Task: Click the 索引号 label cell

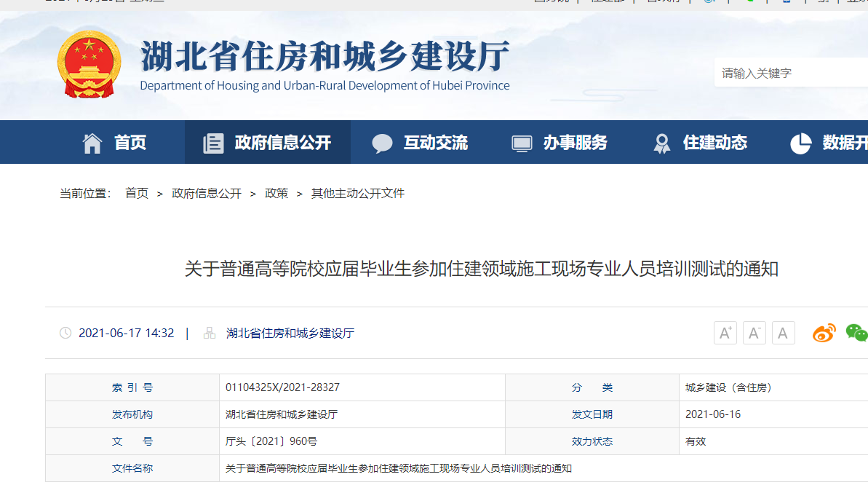Action: pyautogui.click(x=132, y=387)
